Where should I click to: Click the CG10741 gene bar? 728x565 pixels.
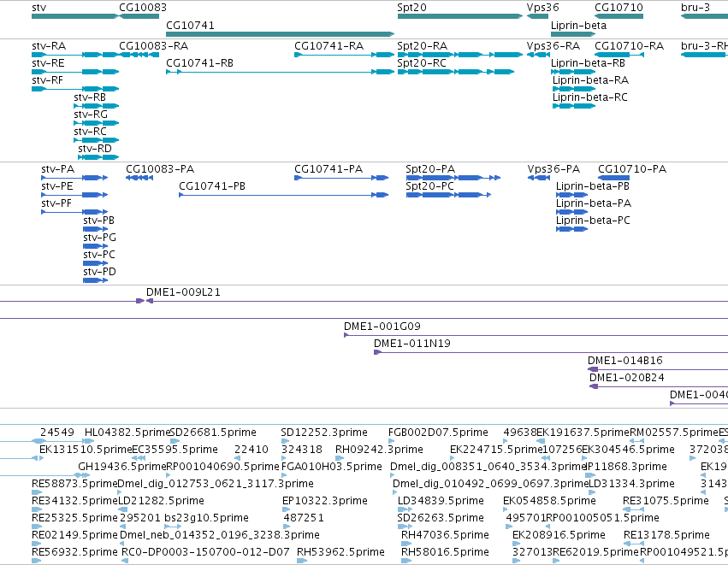[281, 34]
